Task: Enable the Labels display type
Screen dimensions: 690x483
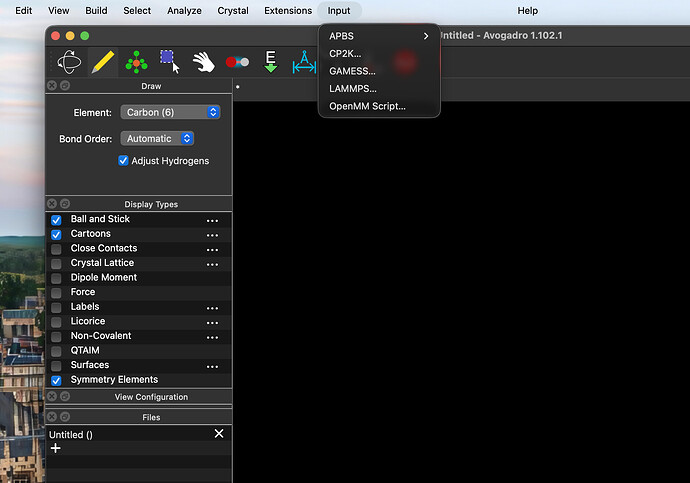Action: [56, 307]
